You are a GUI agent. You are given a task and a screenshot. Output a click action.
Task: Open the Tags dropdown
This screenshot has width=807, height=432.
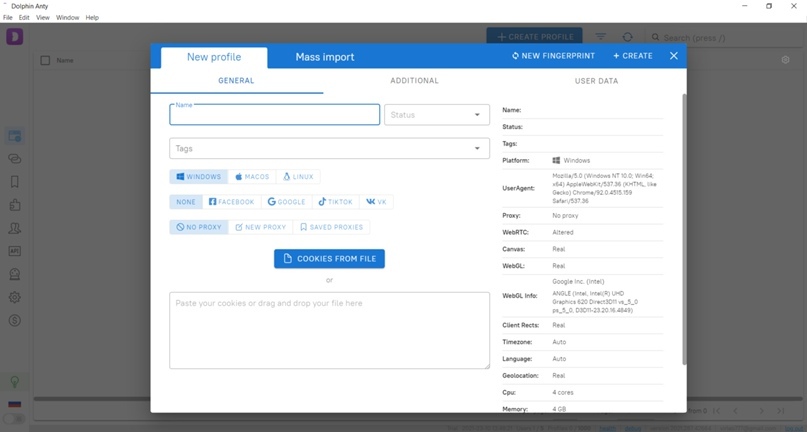tap(329, 148)
